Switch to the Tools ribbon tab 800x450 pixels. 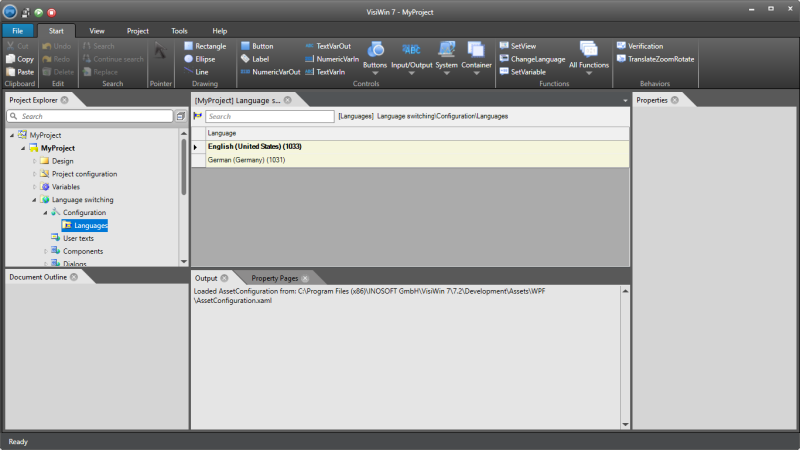coord(179,31)
